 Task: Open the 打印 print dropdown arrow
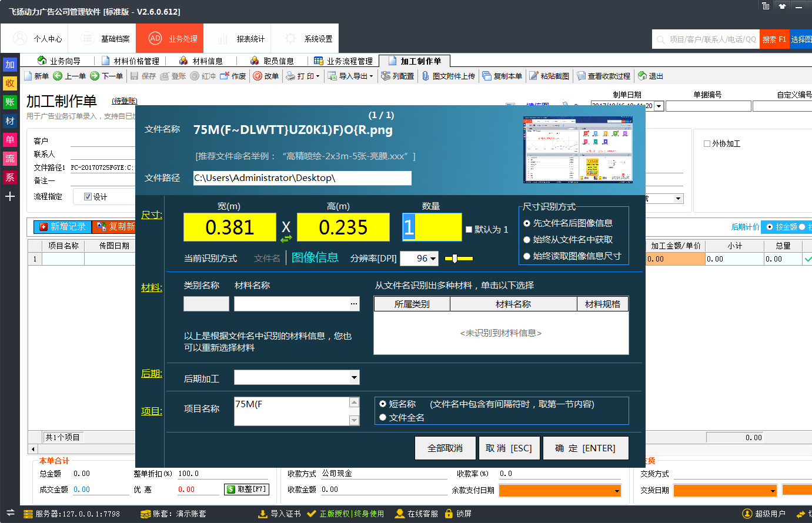tap(318, 76)
